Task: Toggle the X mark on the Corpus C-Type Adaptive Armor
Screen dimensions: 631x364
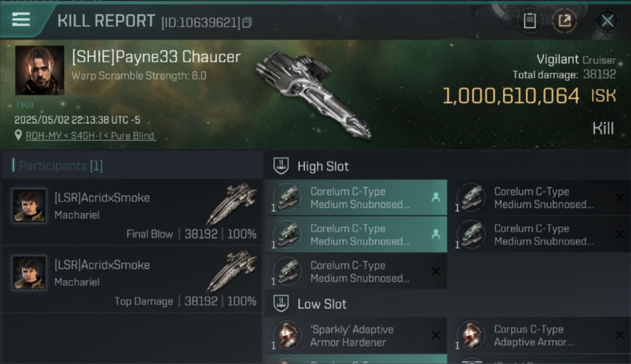Action: coord(619,335)
